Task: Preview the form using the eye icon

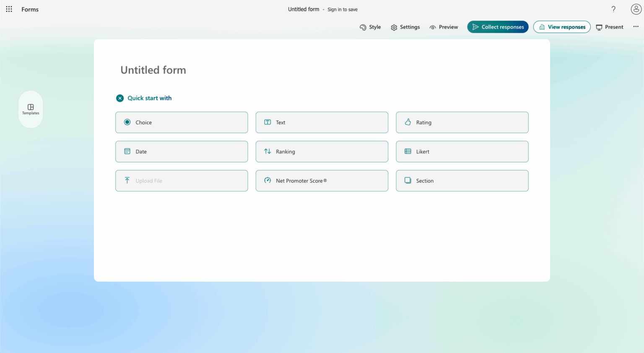Action: pyautogui.click(x=444, y=27)
